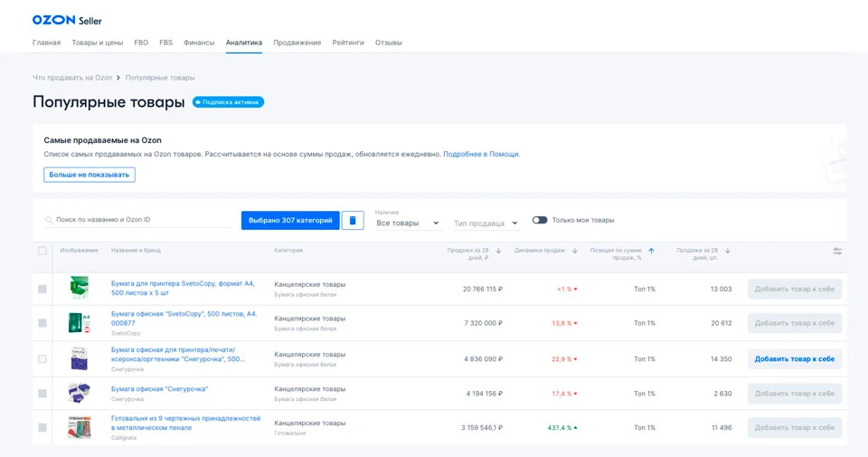The image size is (868, 457).
Task: Open table column settings icon
Action: [837, 251]
